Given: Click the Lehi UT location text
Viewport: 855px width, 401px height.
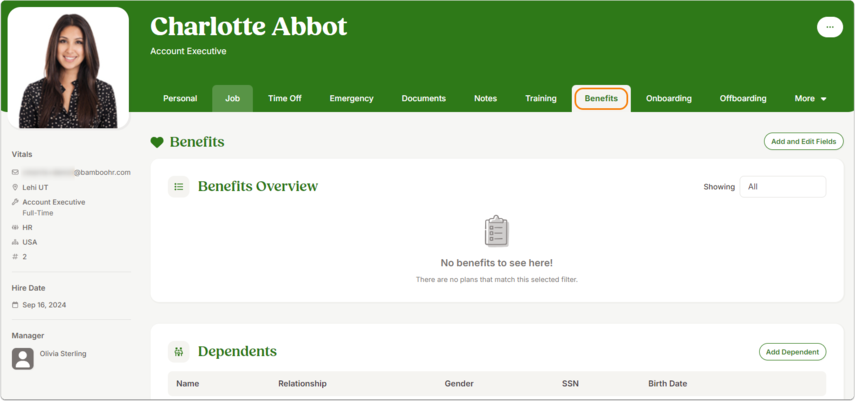Looking at the screenshot, I should (35, 187).
